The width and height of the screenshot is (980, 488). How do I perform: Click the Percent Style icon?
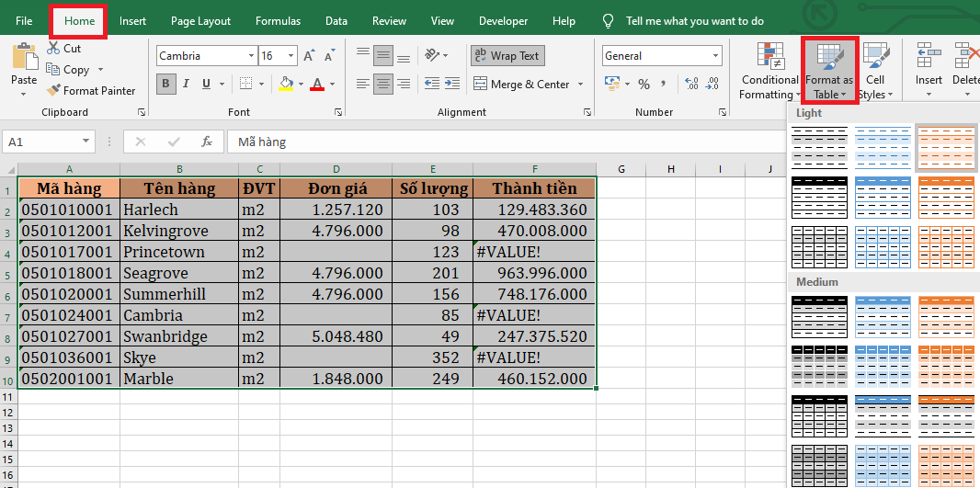644,85
